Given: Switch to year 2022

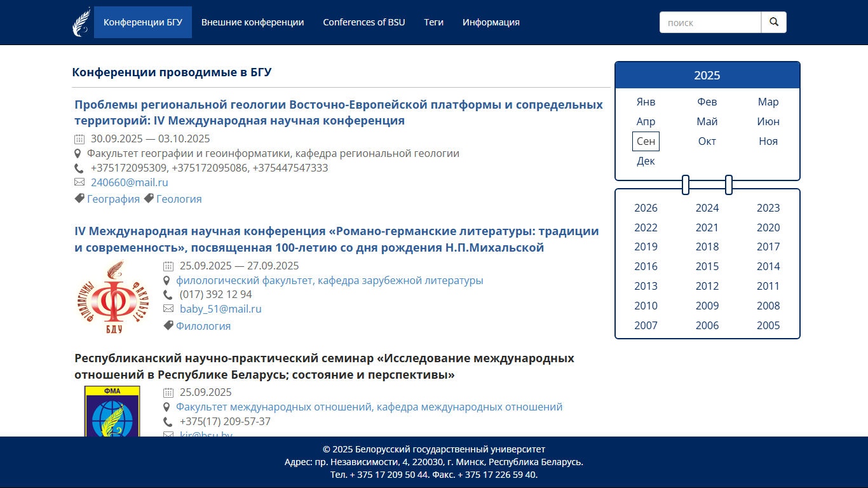Looking at the screenshot, I should (x=646, y=227).
